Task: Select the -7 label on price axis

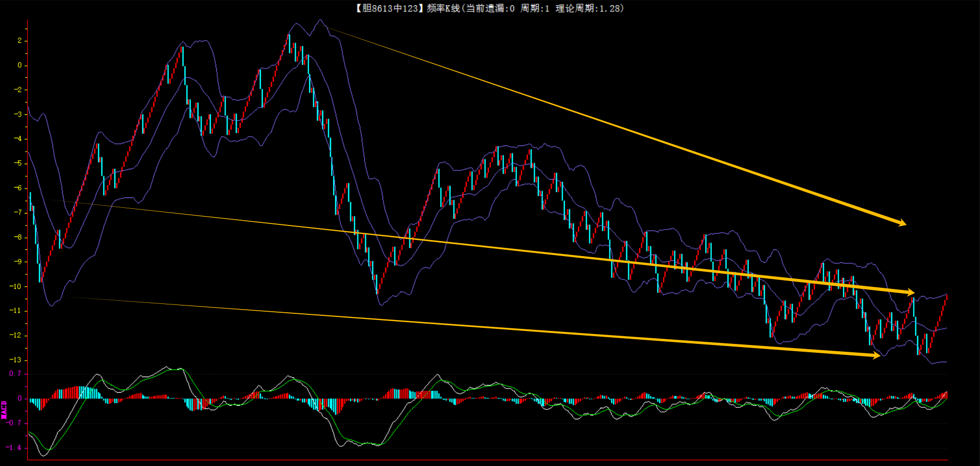Action: tap(18, 212)
